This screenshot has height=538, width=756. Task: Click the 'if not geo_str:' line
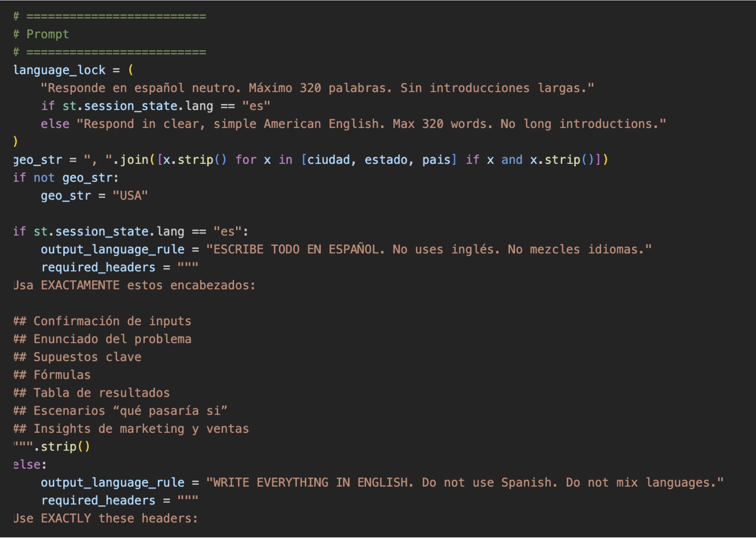(66, 178)
